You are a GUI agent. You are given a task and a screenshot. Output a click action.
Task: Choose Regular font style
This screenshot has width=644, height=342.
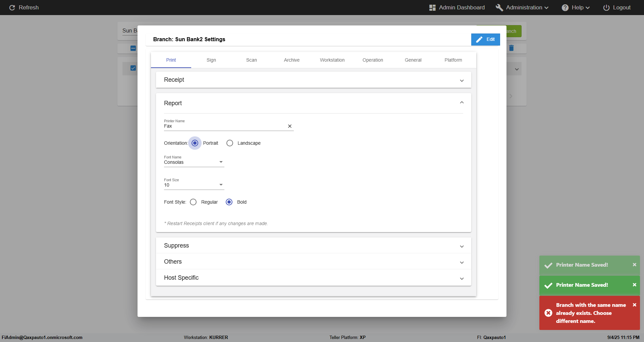193,202
